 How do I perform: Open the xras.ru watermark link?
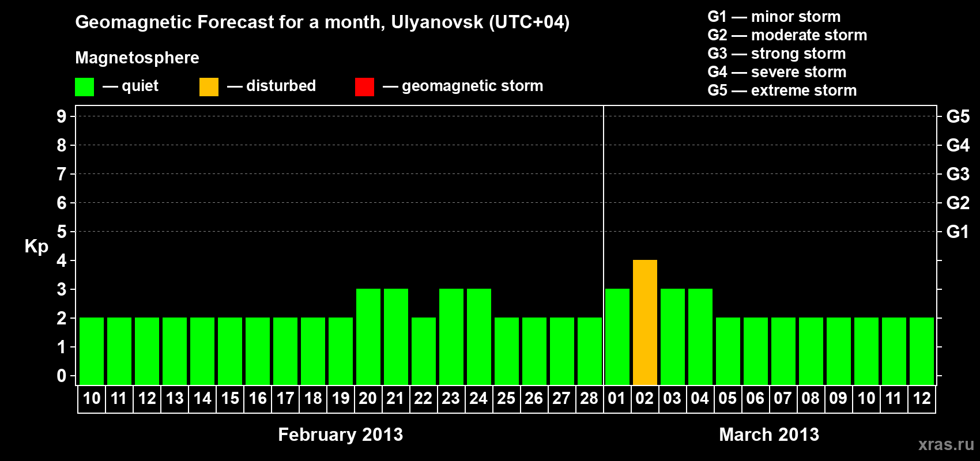(946, 444)
